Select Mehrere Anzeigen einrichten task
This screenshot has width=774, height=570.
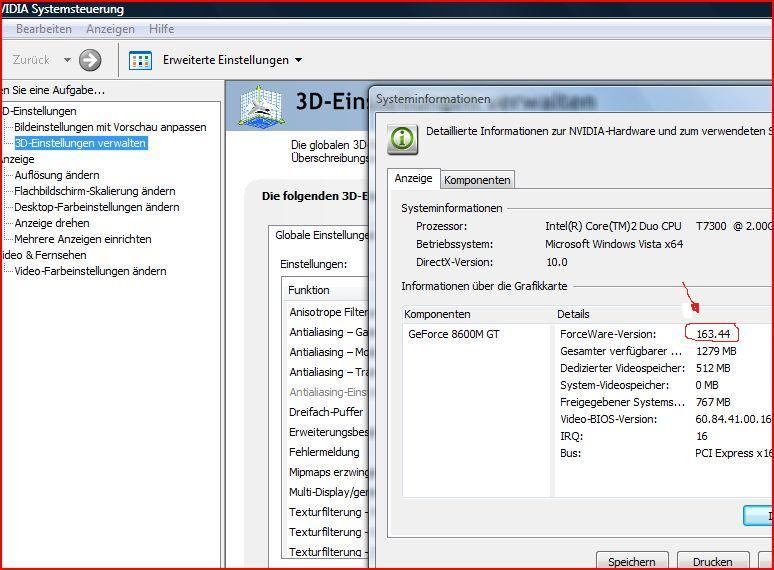click(x=83, y=239)
